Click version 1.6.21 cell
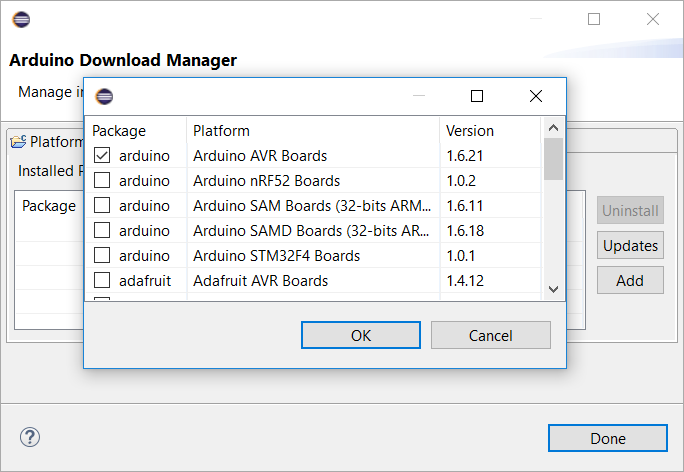The height and width of the screenshot is (472, 684). pos(465,156)
